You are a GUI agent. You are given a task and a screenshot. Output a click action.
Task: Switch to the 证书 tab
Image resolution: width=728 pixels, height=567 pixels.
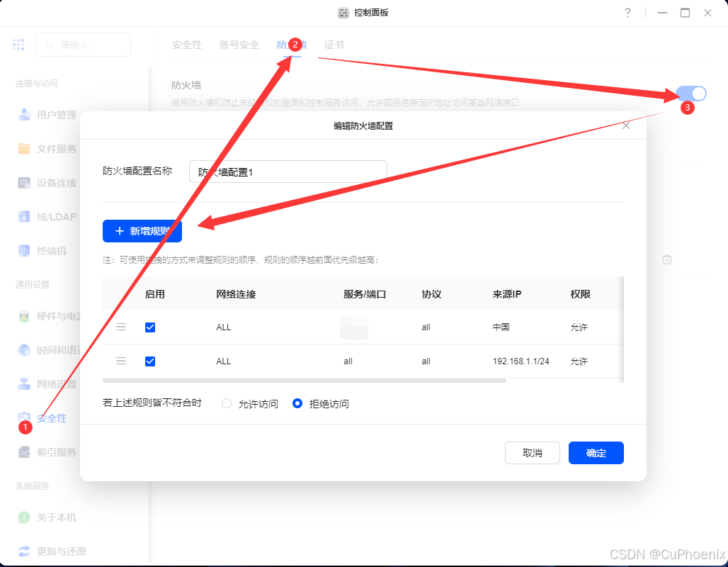click(335, 44)
